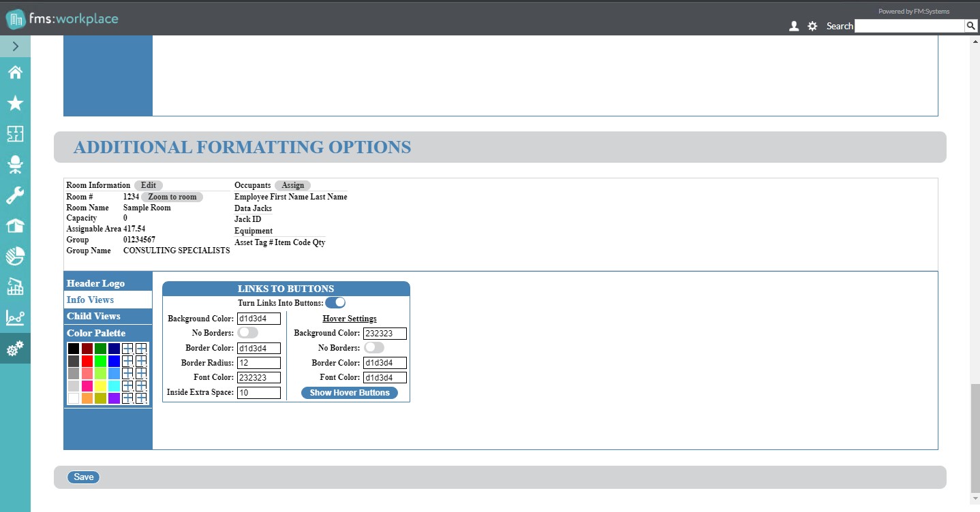Click the pie chart sidebar icon

click(15, 256)
